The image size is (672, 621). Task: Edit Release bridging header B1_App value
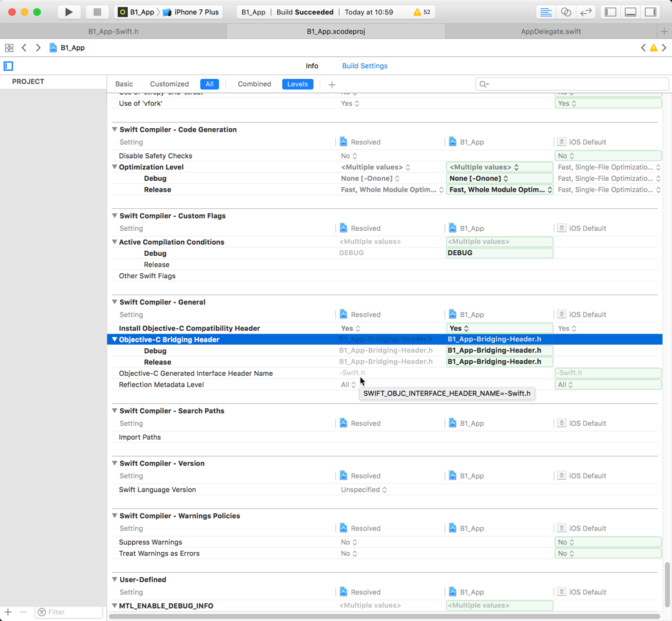(x=499, y=361)
